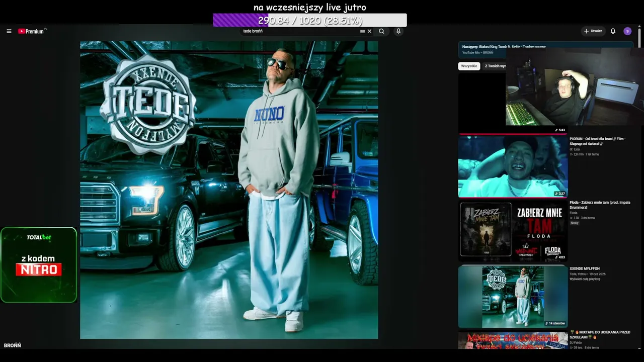Screen dimensions: 644x362
Task: Click the 'Nowy' badge under the Floda video
Action: pos(575,223)
